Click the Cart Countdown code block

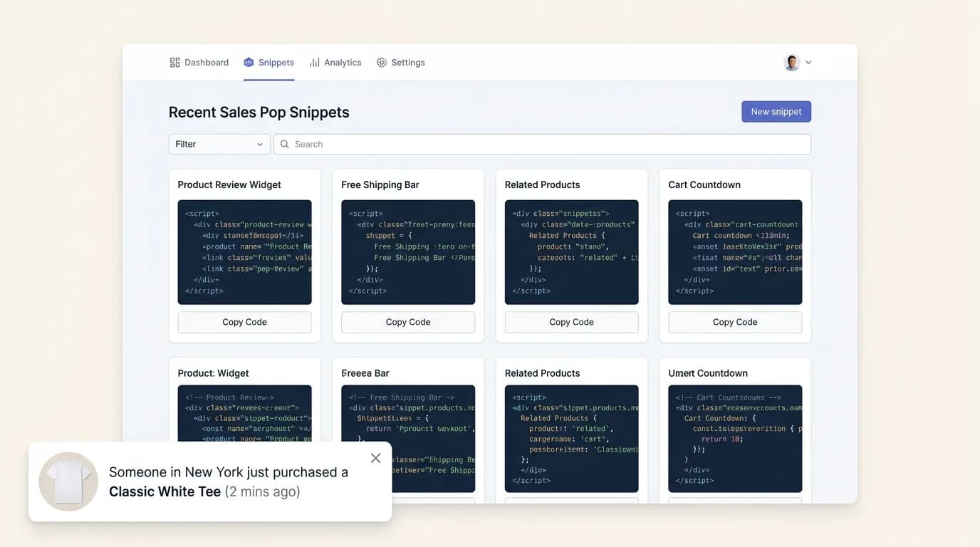[x=735, y=252]
